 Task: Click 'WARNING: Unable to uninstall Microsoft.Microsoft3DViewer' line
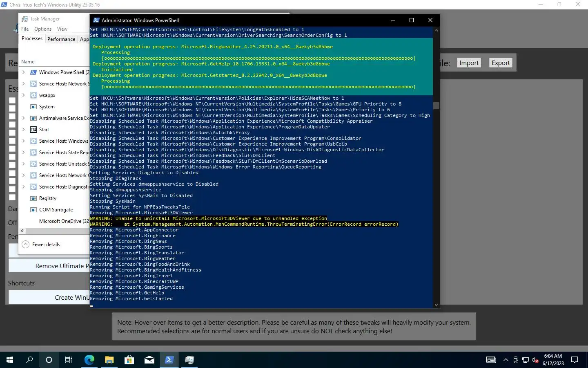(208, 218)
